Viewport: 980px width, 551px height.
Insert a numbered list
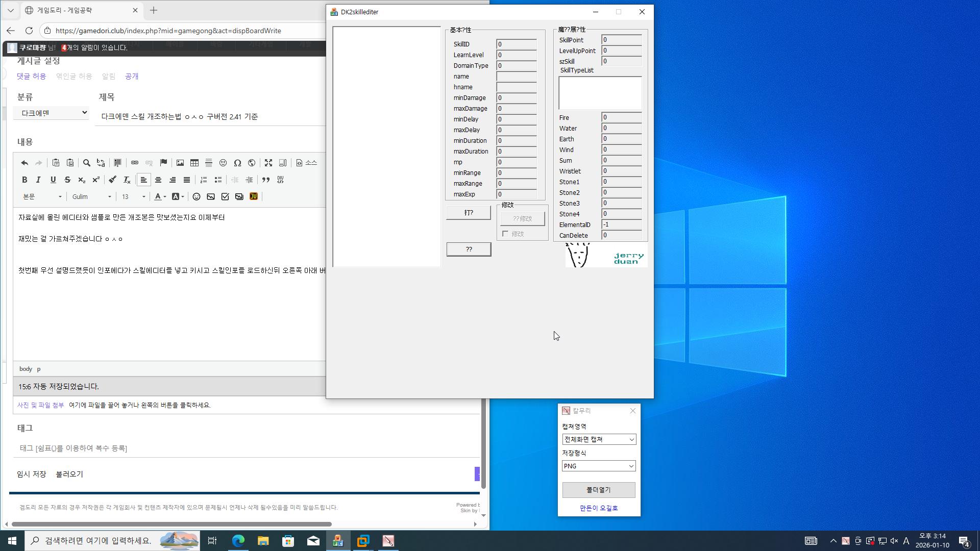(x=204, y=180)
